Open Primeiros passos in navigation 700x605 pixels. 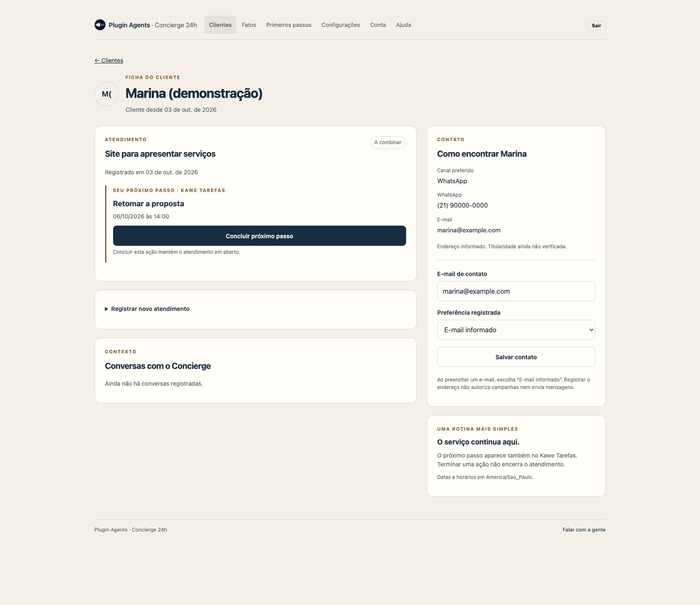point(289,25)
